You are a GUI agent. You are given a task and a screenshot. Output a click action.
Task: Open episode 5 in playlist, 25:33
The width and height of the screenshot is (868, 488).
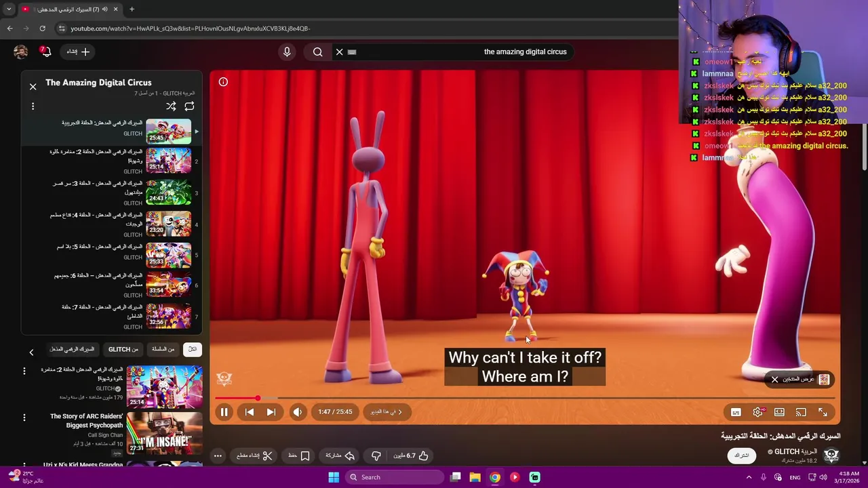point(168,256)
